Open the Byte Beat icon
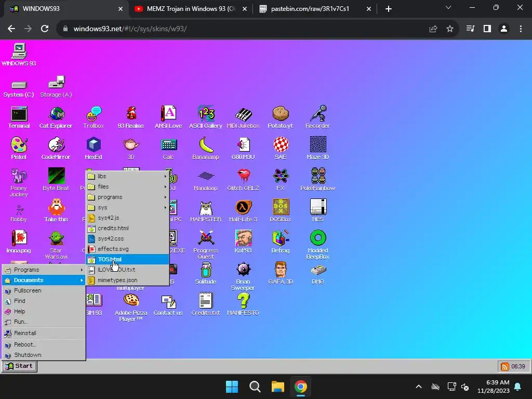Screen dimensions: 532x399 56,180
